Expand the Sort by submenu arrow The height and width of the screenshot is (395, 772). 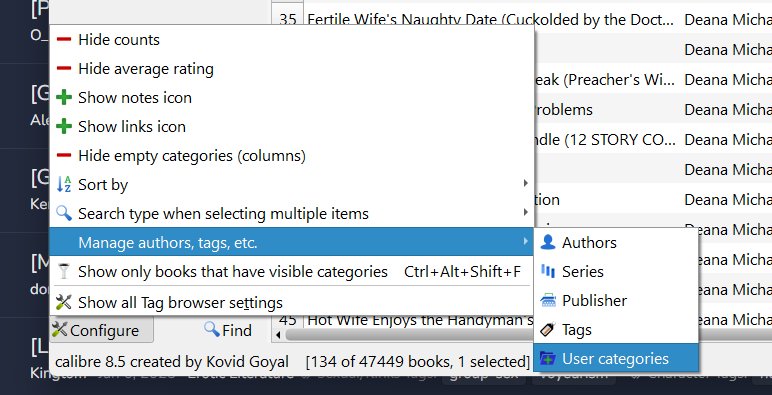(526, 184)
